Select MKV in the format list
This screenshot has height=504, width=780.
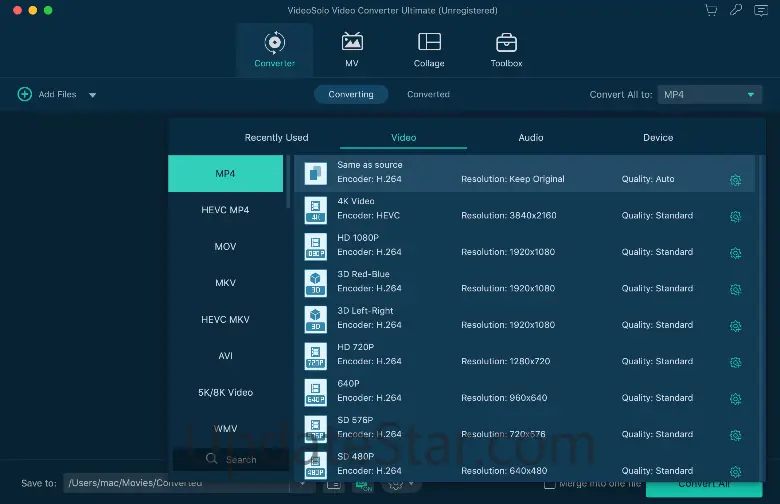pos(225,283)
